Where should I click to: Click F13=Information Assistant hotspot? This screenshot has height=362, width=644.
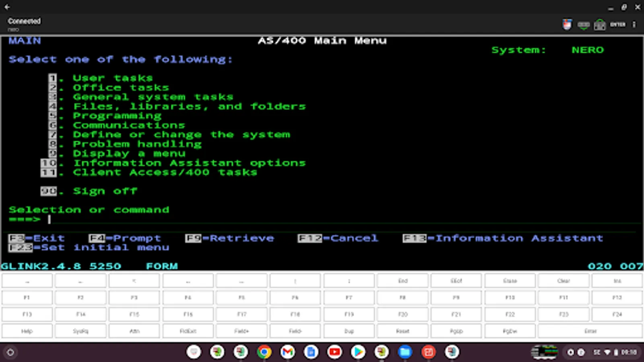tap(503, 238)
